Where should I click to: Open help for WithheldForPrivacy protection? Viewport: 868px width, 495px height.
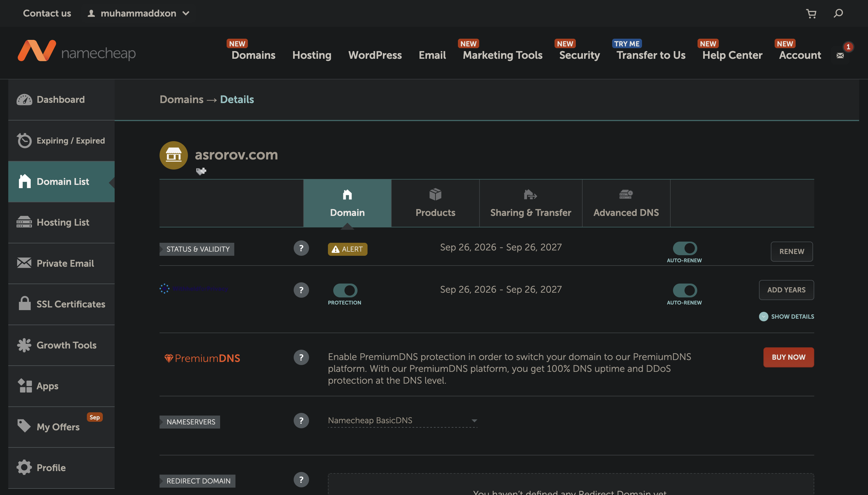coord(301,290)
